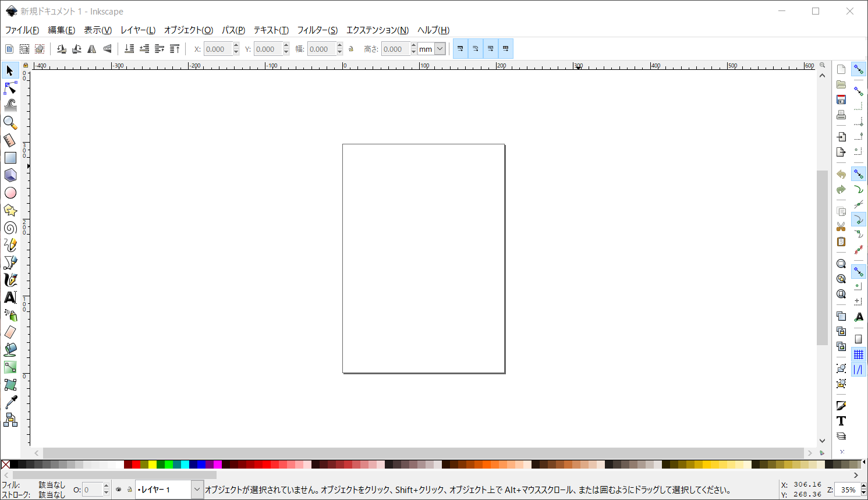Open the フィルター(S) menu
This screenshot has width=868, height=500.
317,30
